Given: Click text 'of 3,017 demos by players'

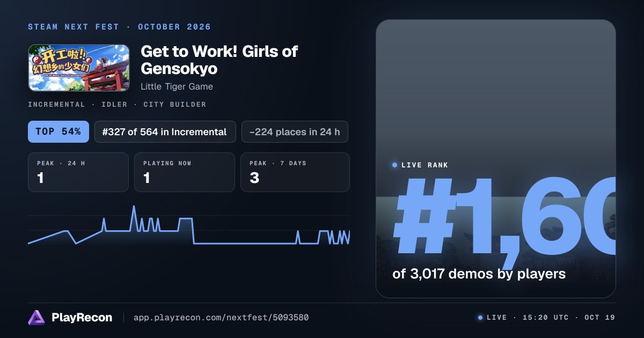Looking at the screenshot, I should coord(479,274).
